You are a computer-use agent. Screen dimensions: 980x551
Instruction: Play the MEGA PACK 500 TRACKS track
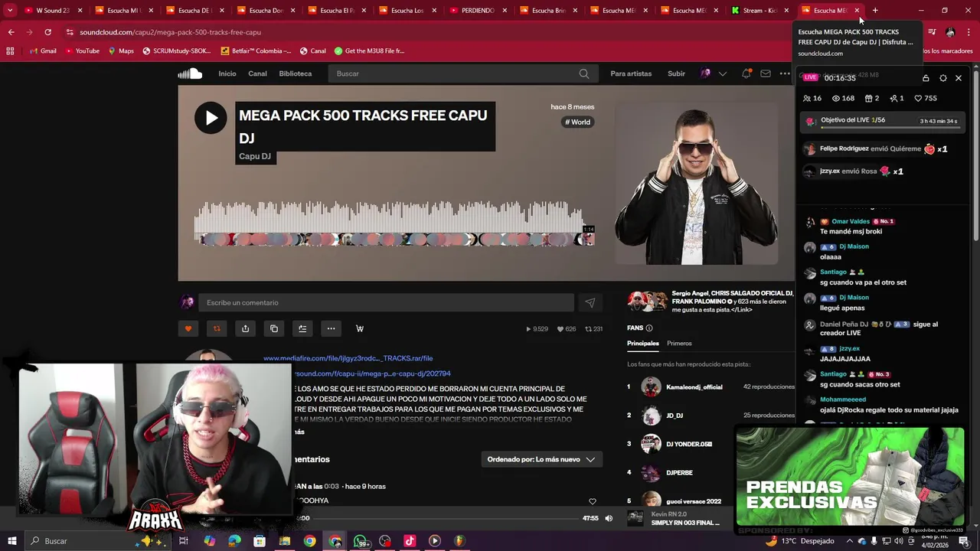pos(211,118)
